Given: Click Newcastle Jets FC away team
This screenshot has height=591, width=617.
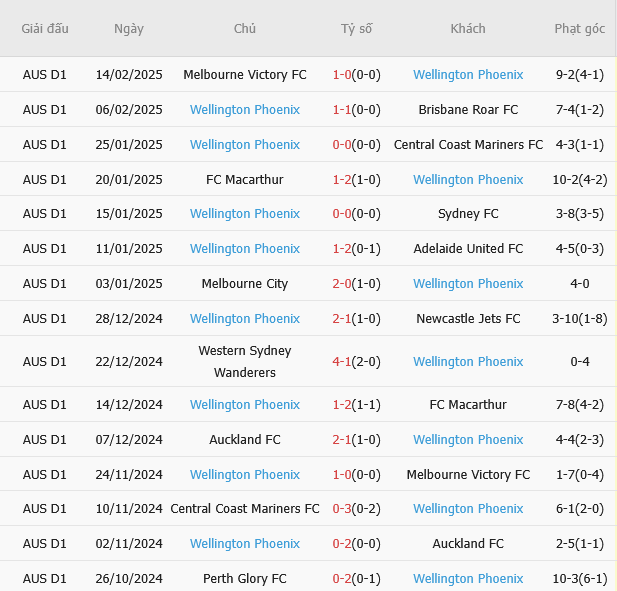Looking at the screenshot, I should [468, 319].
